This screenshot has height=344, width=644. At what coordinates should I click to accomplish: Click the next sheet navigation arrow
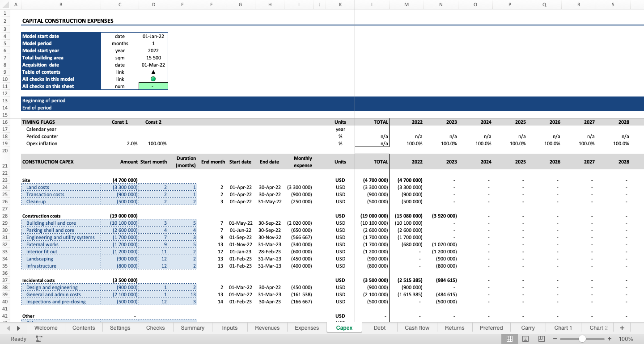pos(18,327)
